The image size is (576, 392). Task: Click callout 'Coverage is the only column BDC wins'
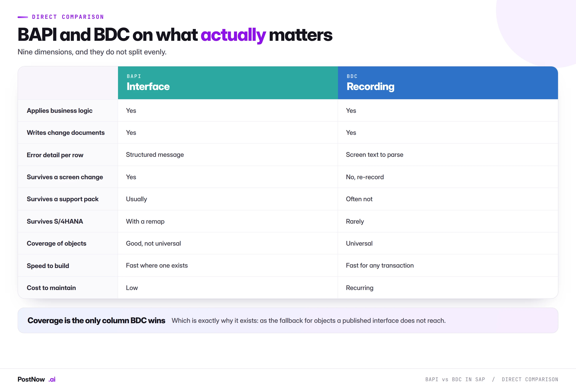[96, 320]
